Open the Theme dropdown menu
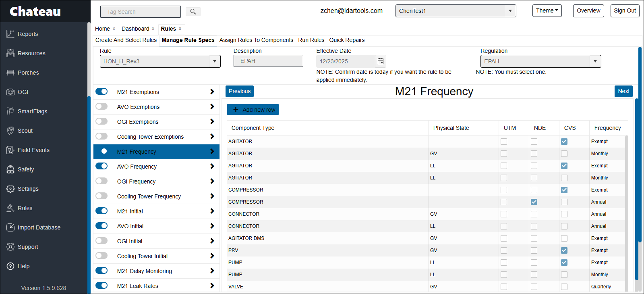The height and width of the screenshot is (294, 644). coord(547,11)
